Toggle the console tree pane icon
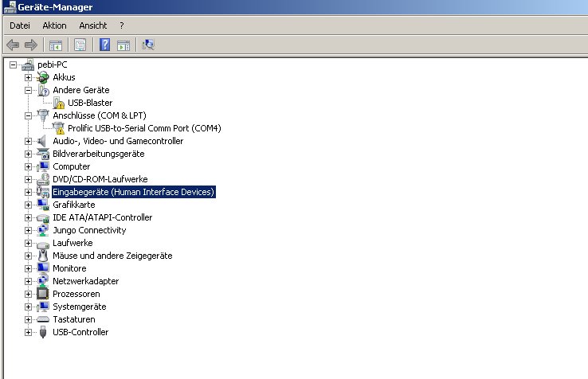The image size is (588, 379). 56,45
